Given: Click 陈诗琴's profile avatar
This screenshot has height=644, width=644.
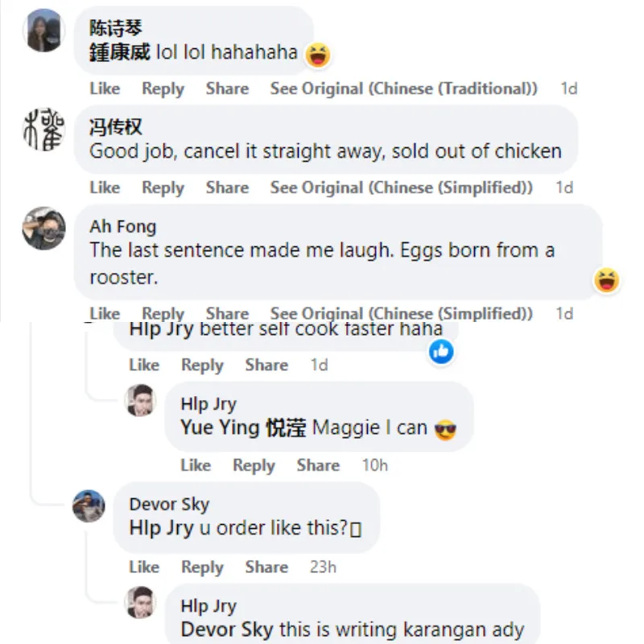Looking at the screenshot, I should coord(43,31).
